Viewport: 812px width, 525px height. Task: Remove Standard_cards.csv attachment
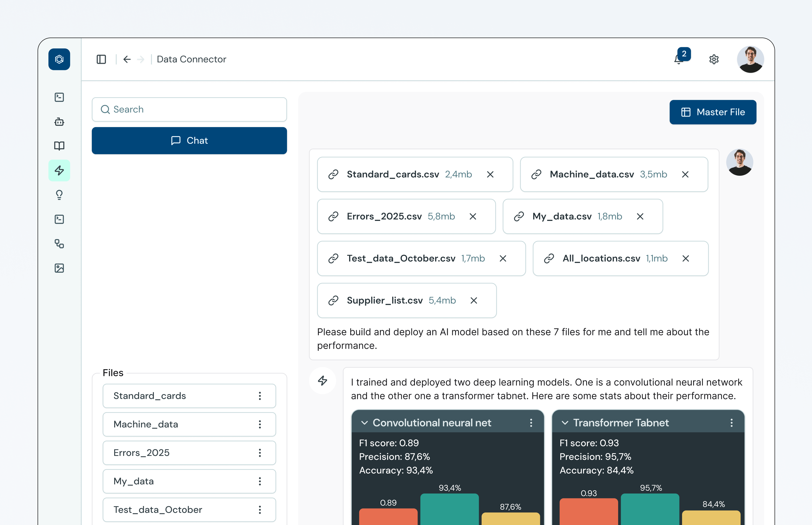point(490,175)
